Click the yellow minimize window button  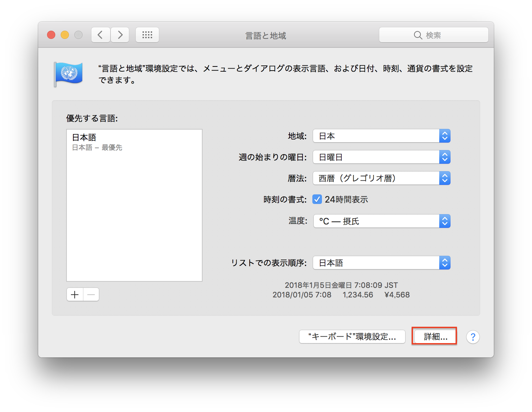(x=65, y=35)
